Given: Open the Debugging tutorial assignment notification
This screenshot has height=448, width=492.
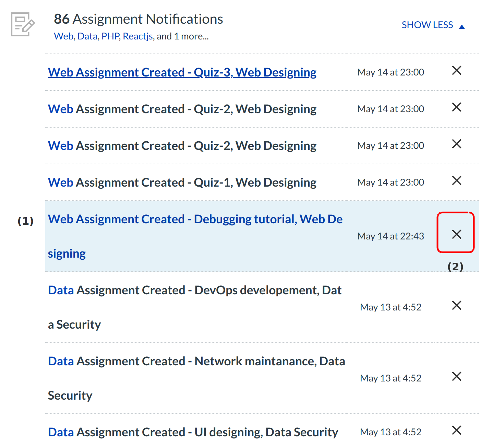Looking at the screenshot, I should [x=195, y=220].
